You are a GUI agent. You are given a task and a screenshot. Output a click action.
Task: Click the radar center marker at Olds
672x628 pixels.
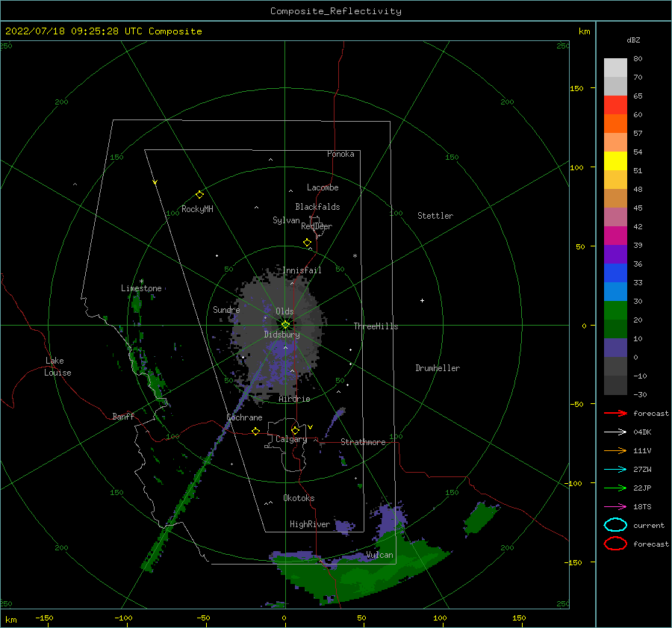pos(285,325)
